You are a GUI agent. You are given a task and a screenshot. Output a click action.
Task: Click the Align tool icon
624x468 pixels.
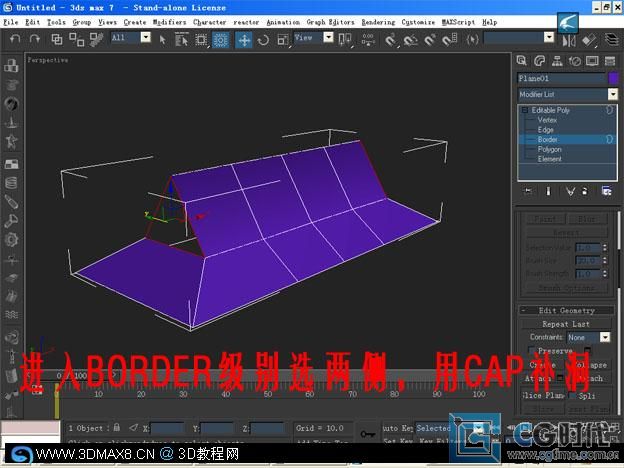click(x=589, y=40)
